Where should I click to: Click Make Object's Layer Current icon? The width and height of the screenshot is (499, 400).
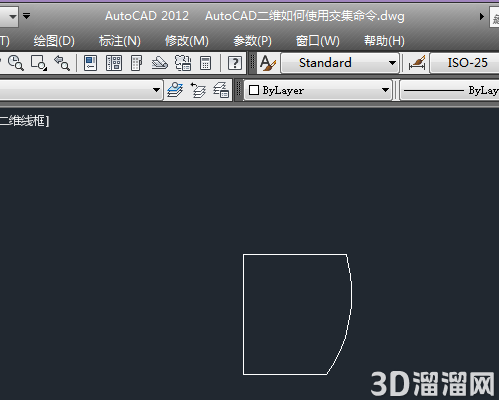pos(175,90)
